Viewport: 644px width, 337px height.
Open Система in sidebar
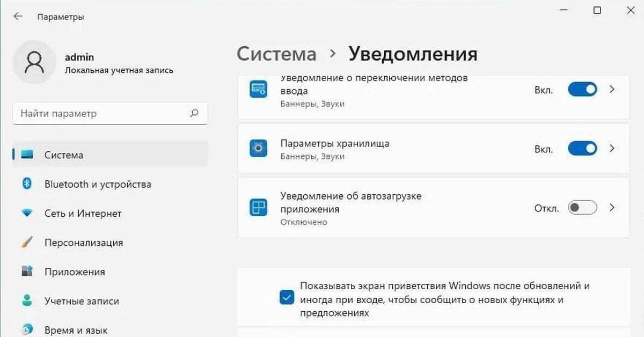tap(110, 155)
